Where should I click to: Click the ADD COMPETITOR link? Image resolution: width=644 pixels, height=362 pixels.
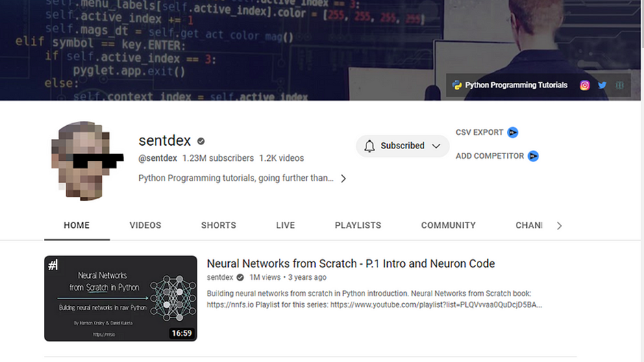click(x=490, y=156)
